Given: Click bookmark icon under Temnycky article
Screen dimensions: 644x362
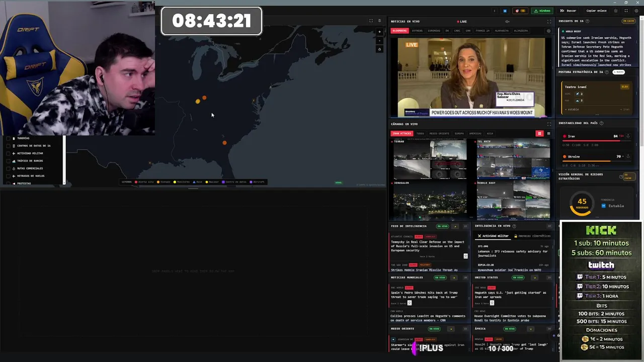Looking at the screenshot, I should 465,256.
